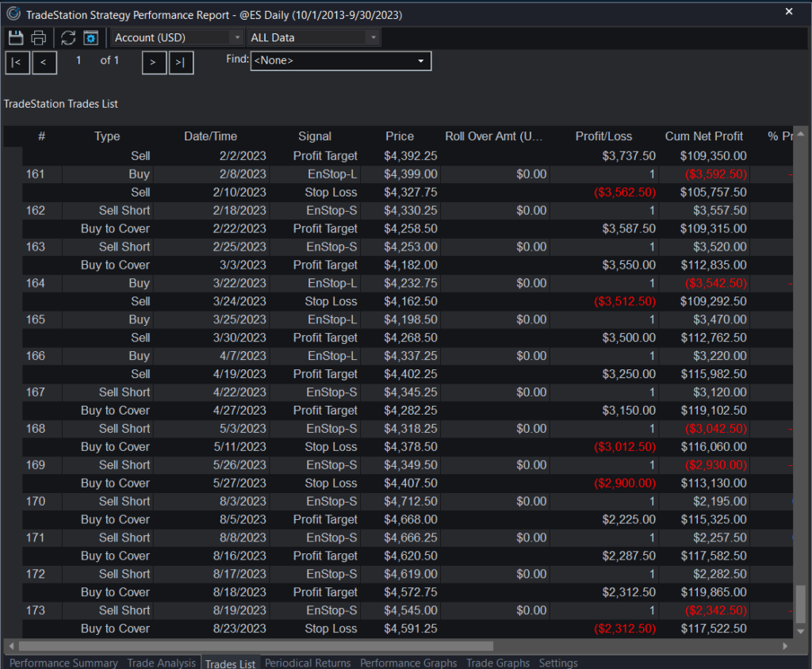
Task: Go to the previous page
Action: 44,62
